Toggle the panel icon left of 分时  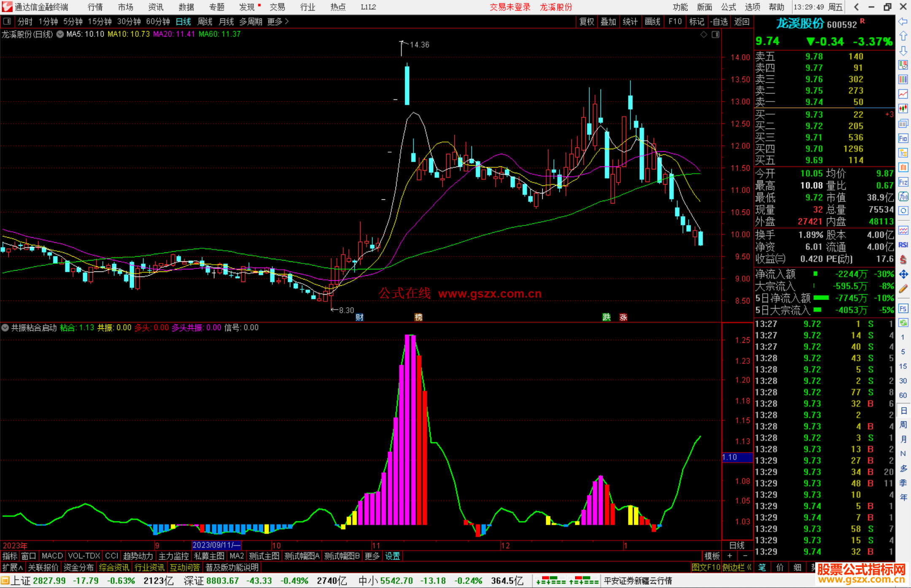click(x=7, y=21)
